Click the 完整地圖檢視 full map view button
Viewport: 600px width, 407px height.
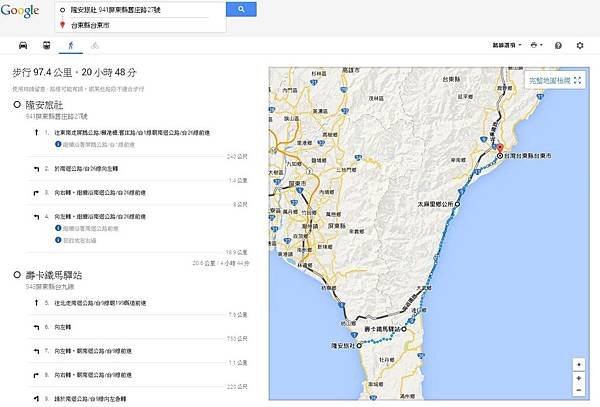[555, 80]
